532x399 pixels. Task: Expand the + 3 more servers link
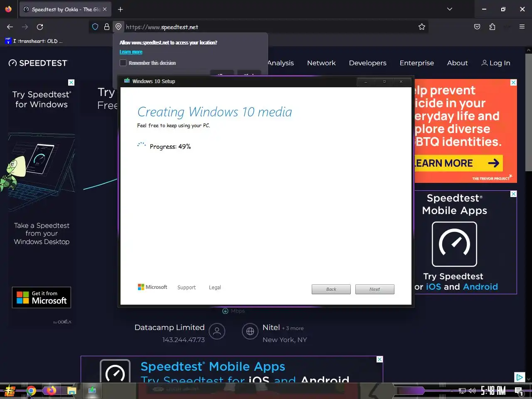click(x=293, y=328)
